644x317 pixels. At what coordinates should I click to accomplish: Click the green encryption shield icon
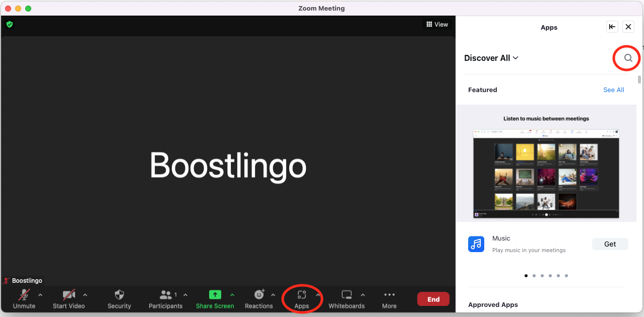click(10, 24)
